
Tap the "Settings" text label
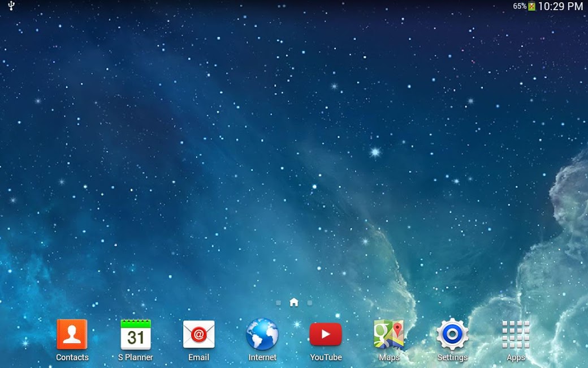pos(452,357)
